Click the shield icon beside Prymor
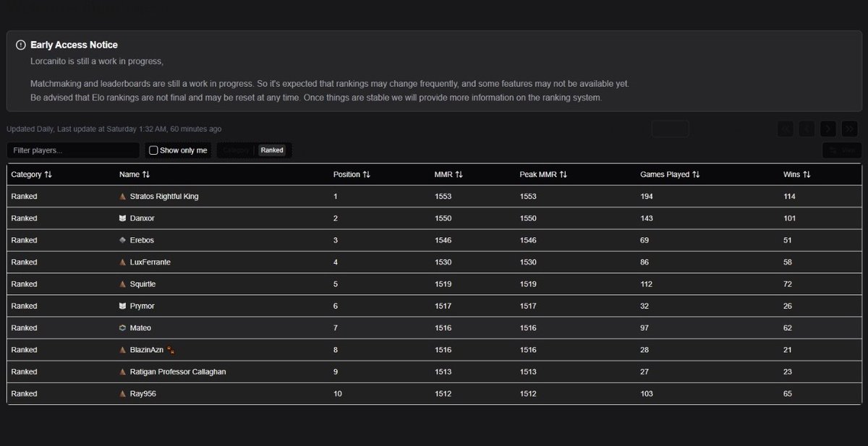 click(x=123, y=306)
